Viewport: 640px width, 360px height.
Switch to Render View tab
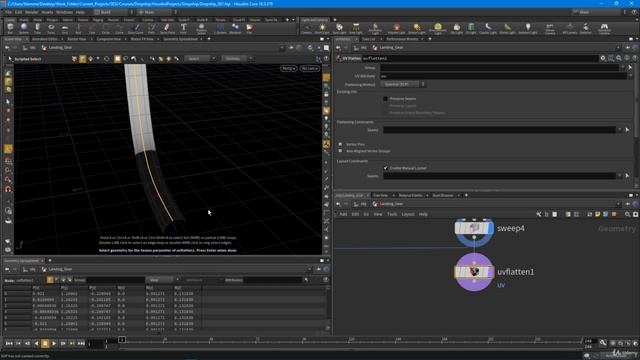click(77, 39)
